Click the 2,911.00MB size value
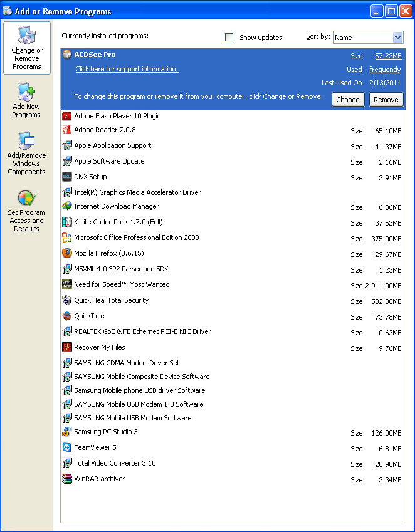415x532 pixels. click(383, 286)
